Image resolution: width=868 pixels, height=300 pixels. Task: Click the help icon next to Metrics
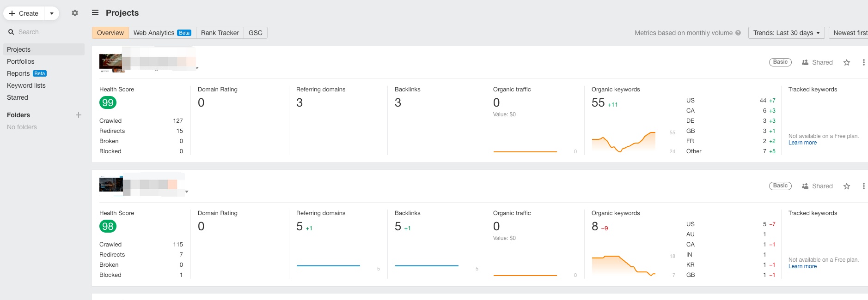[x=738, y=33]
